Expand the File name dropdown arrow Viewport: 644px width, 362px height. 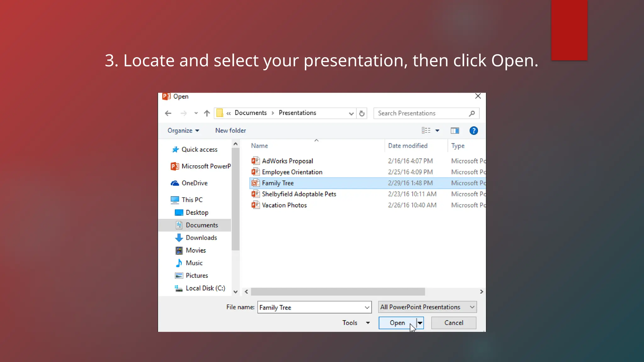pos(367,308)
